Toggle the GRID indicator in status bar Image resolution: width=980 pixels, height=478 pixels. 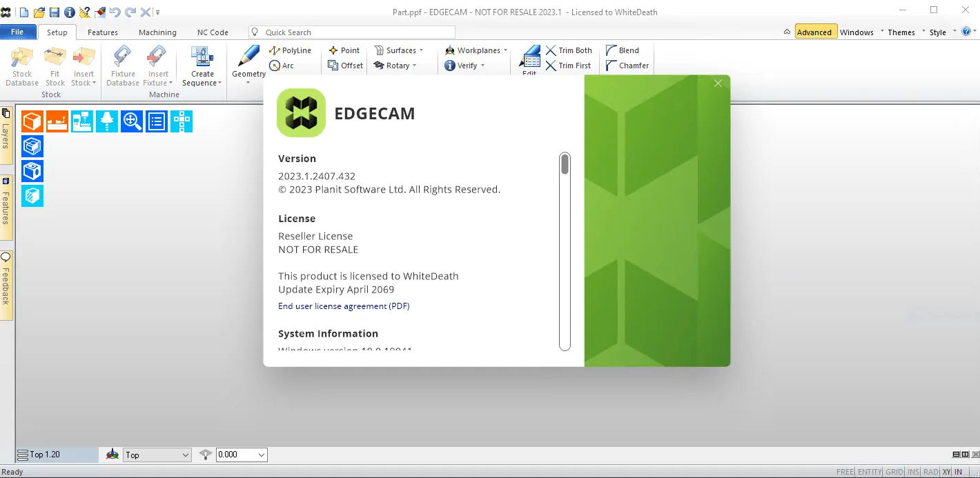(x=894, y=472)
